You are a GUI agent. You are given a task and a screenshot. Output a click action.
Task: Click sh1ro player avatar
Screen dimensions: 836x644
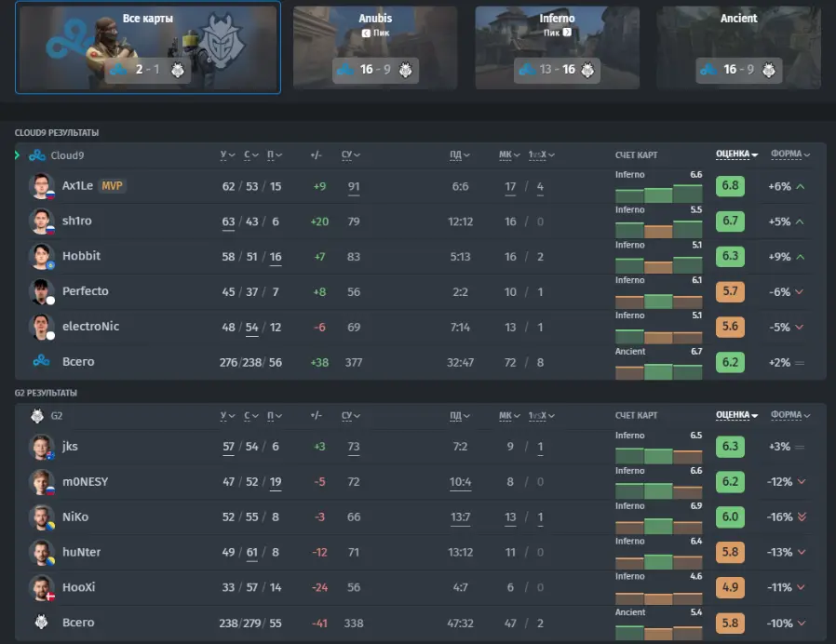click(42, 221)
